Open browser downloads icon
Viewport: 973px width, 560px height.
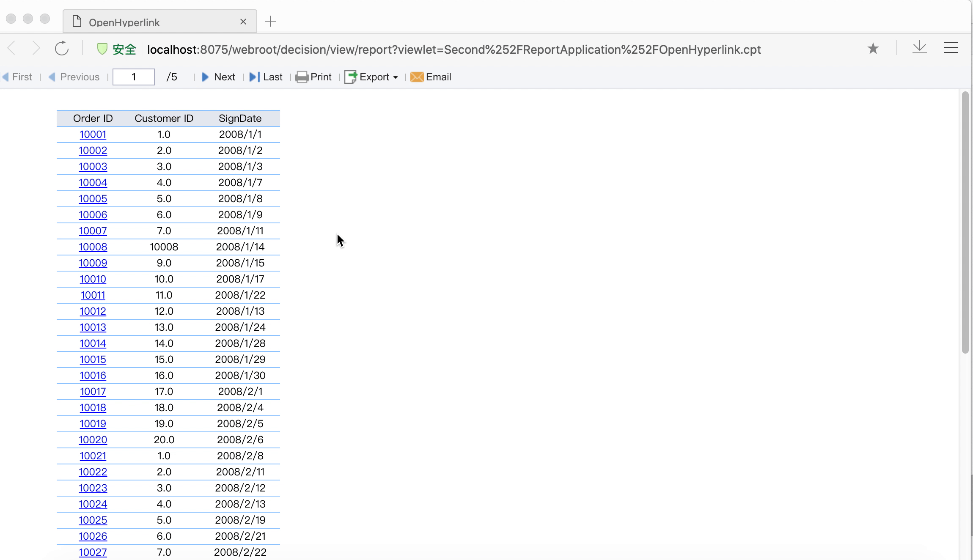(919, 47)
